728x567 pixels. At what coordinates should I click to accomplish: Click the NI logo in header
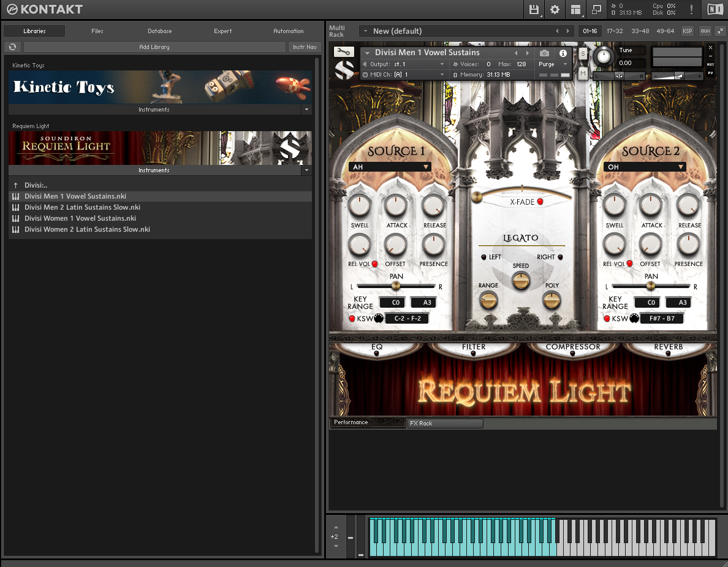click(x=715, y=9)
